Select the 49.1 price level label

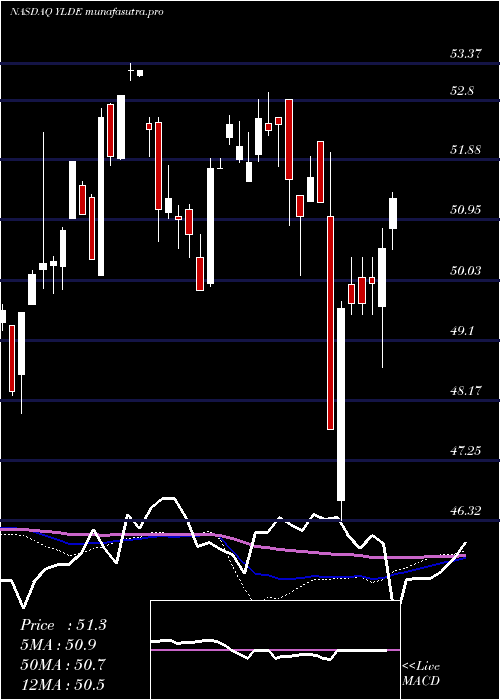[x=462, y=330]
